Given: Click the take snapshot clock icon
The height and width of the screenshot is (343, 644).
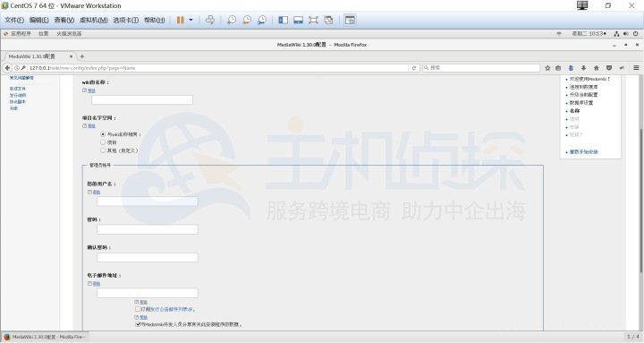Looking at the screenshot, I should [232, 20].
